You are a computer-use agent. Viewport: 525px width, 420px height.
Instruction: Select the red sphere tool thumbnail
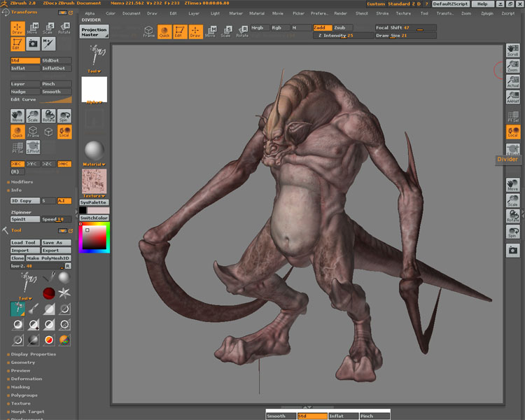click(x=49, y=293)
